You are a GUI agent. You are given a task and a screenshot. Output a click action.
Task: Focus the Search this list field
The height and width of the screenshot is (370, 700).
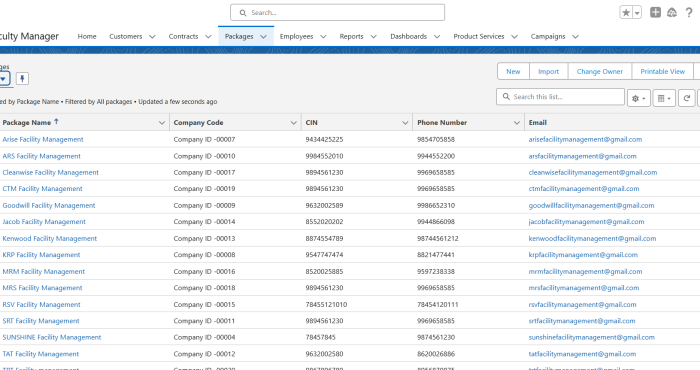pos(560,96)
